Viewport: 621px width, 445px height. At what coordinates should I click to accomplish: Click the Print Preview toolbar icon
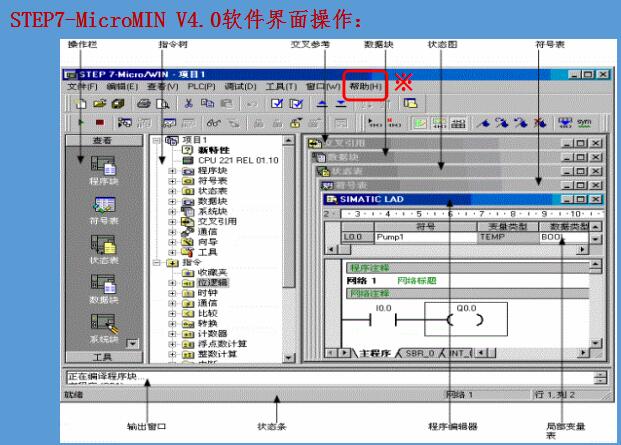(162, 104)
